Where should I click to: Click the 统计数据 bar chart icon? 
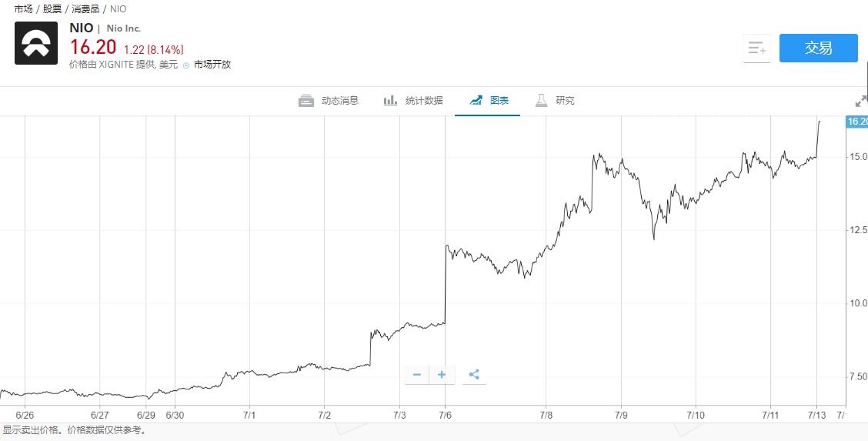click(x=390, y=101)
